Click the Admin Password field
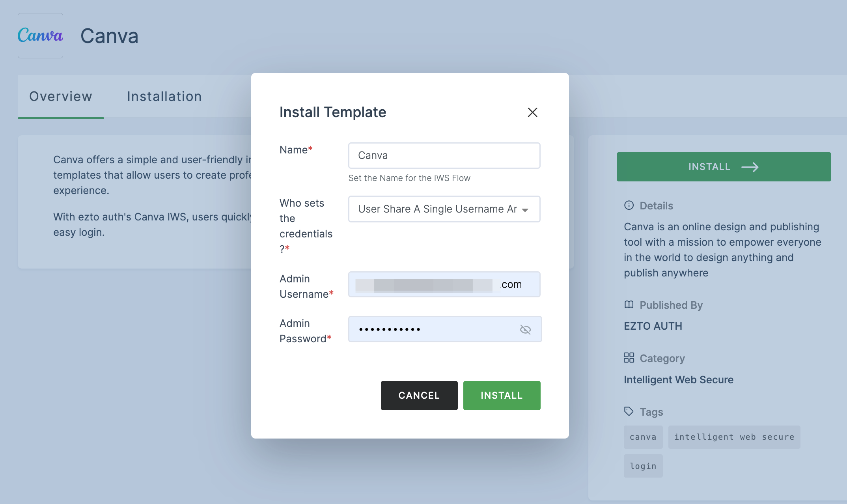The image size is (847, 504). (445, 329)
